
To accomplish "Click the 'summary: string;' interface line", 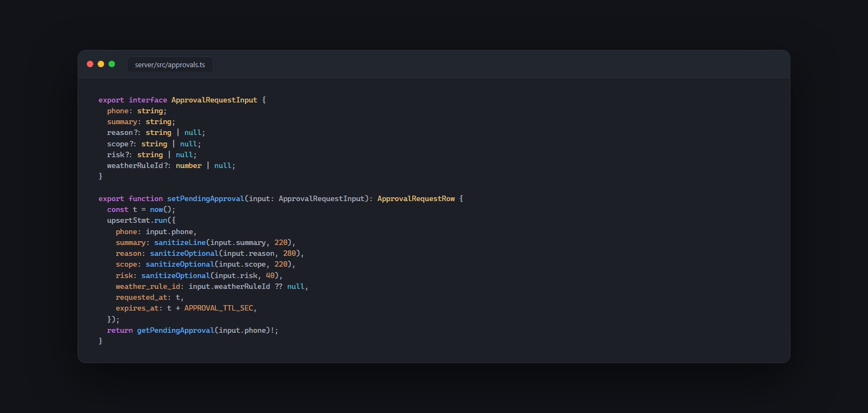I will point(141,121).
